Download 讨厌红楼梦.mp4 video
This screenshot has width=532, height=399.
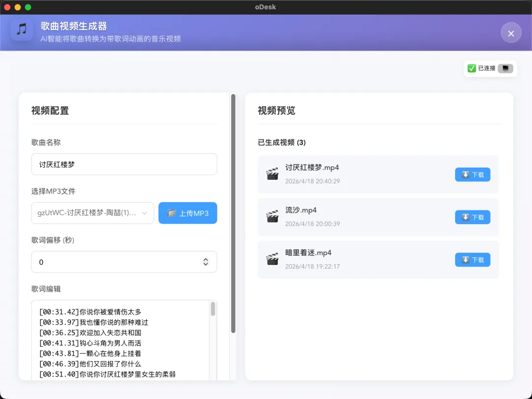point(472,174)
